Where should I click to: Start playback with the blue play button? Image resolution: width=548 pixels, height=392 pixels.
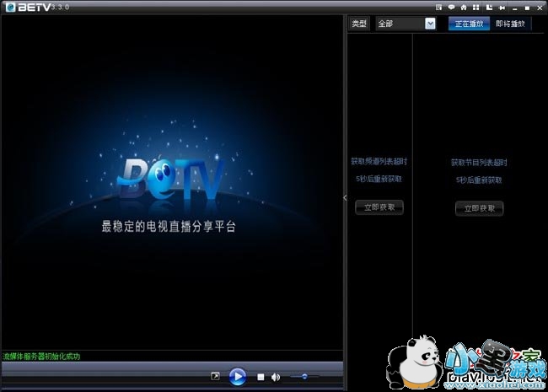238,377
